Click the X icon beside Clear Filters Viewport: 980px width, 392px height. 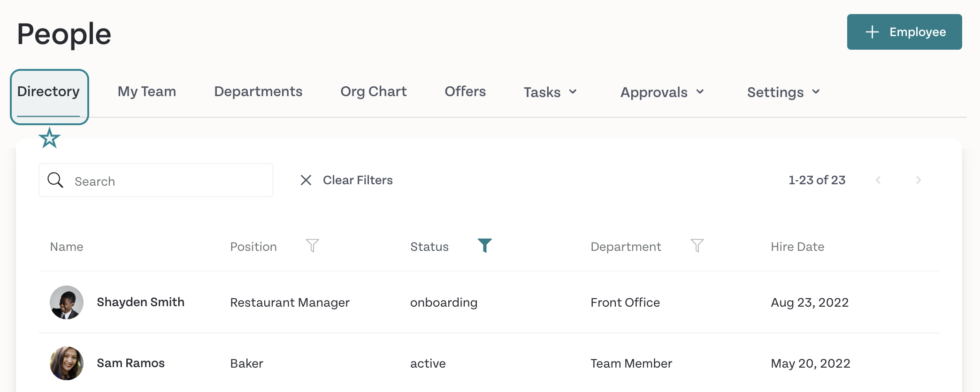pyautogui.click(x=306, y=180)
